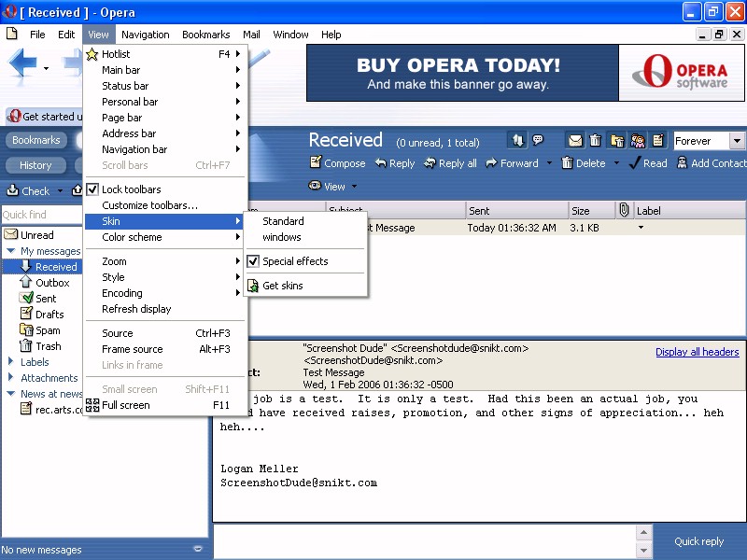Open the Drafts folder icon

(27, 315)
